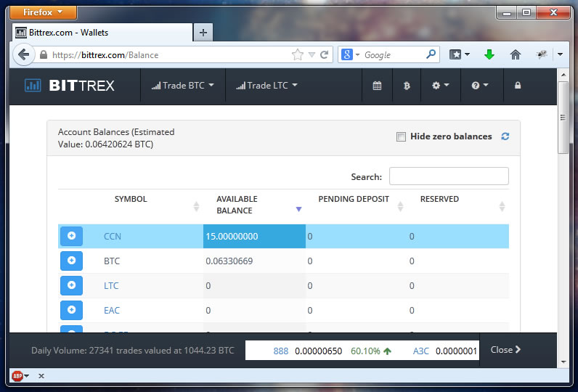Screen dimensions: 578x392
Task: Click the LTC symbol link
Action: (x=111, y=285)
